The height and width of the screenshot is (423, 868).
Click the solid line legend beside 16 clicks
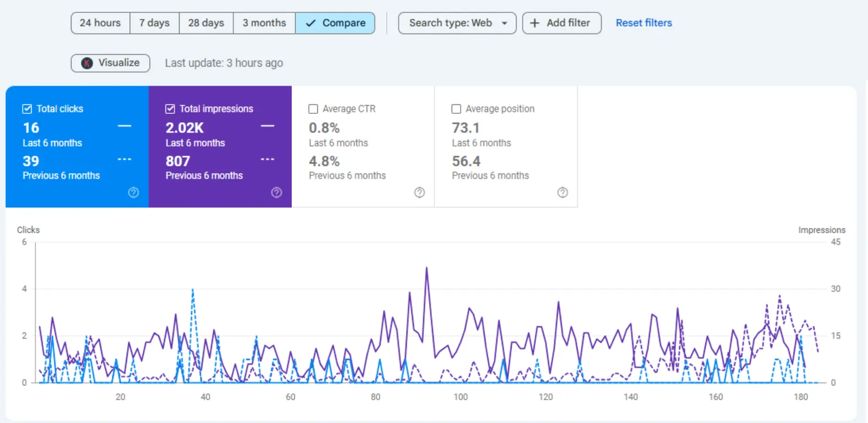(x=124, y=126)
